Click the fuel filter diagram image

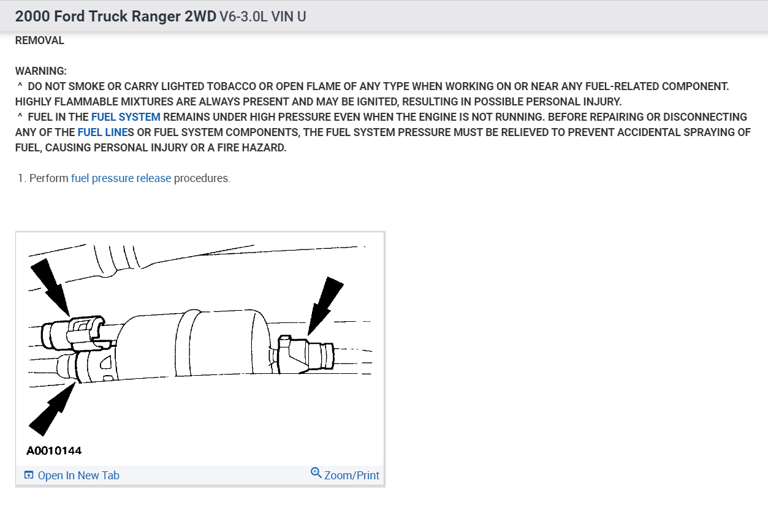200,349
